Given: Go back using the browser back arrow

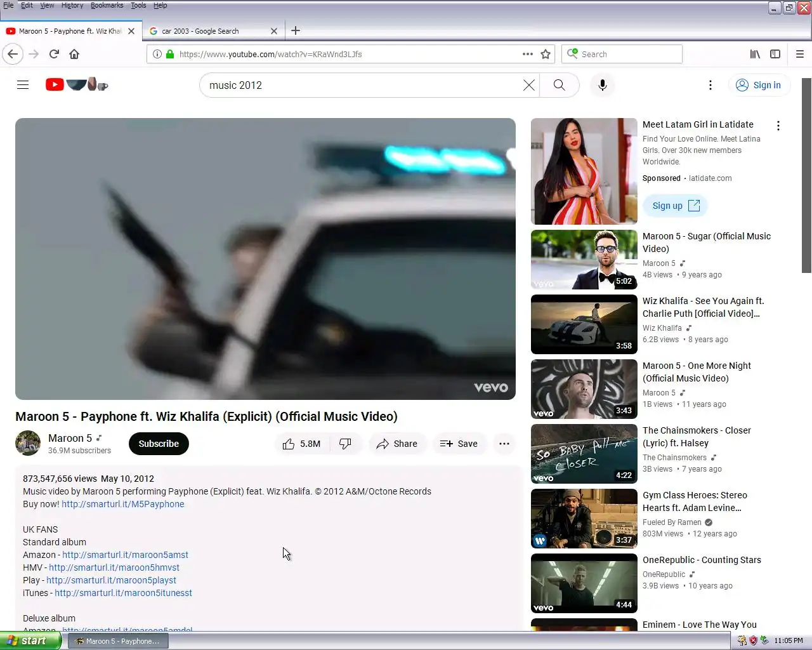Looking at the screenshot, I should click(13, 54).
